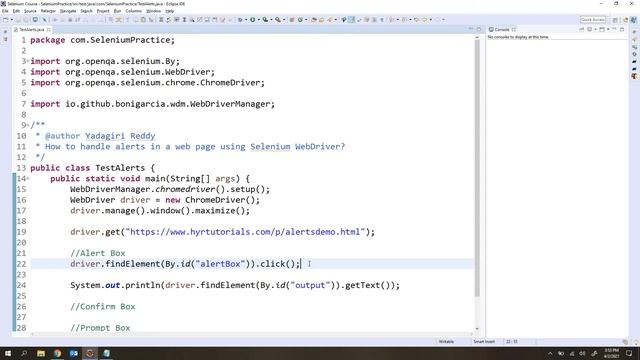640x360 pixels.
Task: Open Chrome from the taskbar
Action: tap(57, 353)
